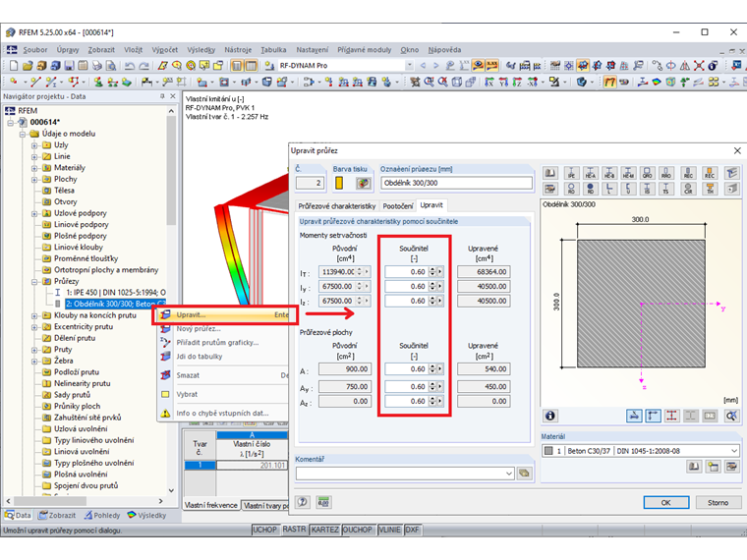Select the HE-A cross-section type icon

click(x=591, y=173)
